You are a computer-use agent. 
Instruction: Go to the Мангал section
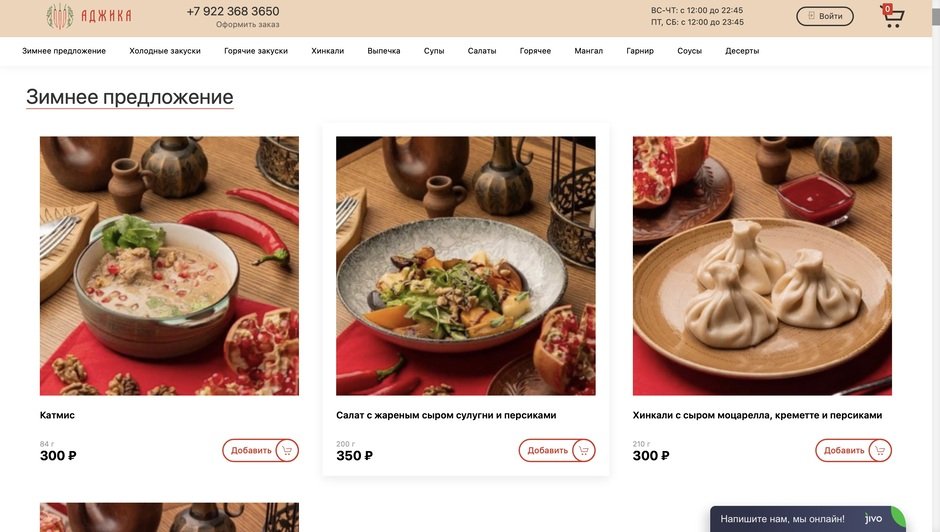[589, 51]
